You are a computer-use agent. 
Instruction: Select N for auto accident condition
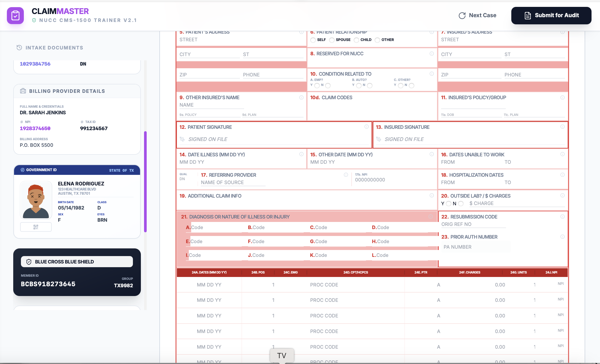370,85
